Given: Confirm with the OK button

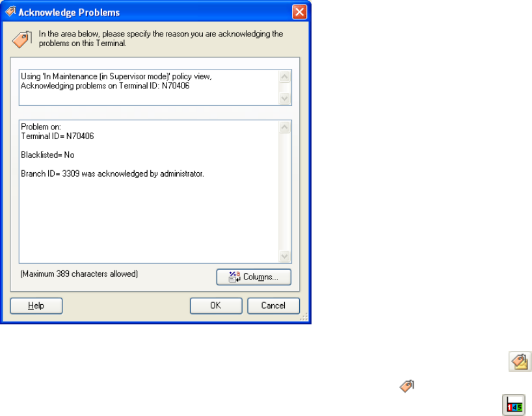Looking at the screenshot, I should [x=216, y=305].
